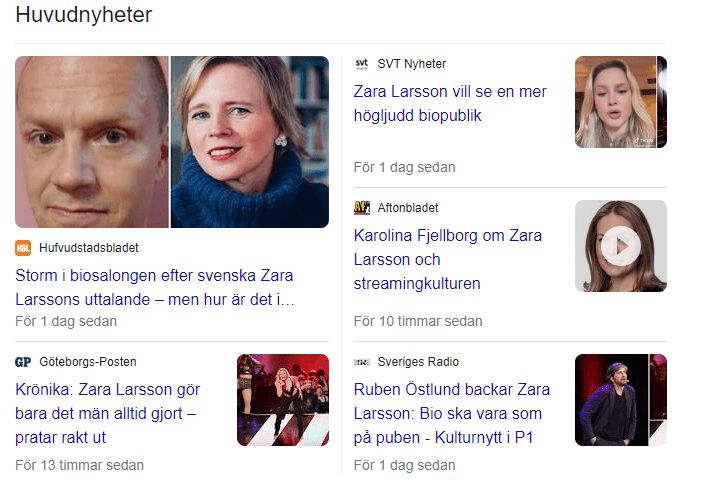
Task: Click the Hufvudstadsbladet source name
Action: tap(89, 248)
